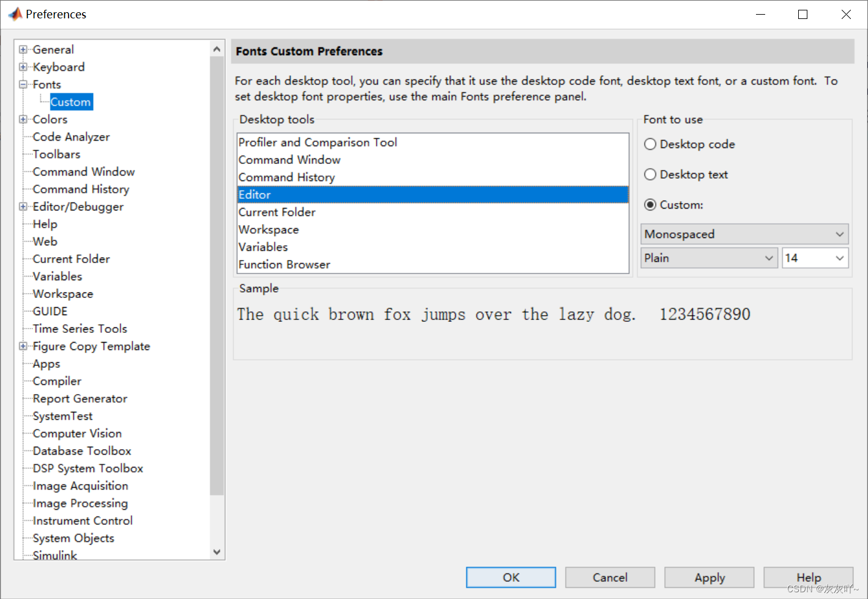This screenshot has width=868, height=599.
Task: Select Profiler and Comparison Tool in list
Action: point(433,143)
